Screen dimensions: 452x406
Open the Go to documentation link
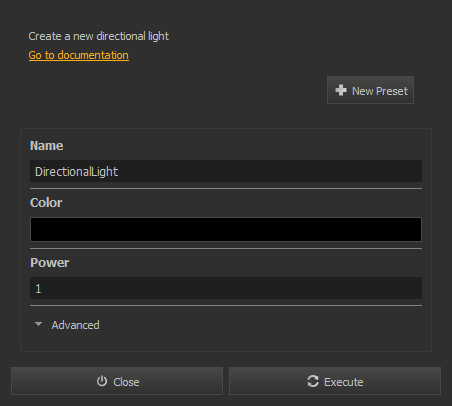[x=79, y=55]
